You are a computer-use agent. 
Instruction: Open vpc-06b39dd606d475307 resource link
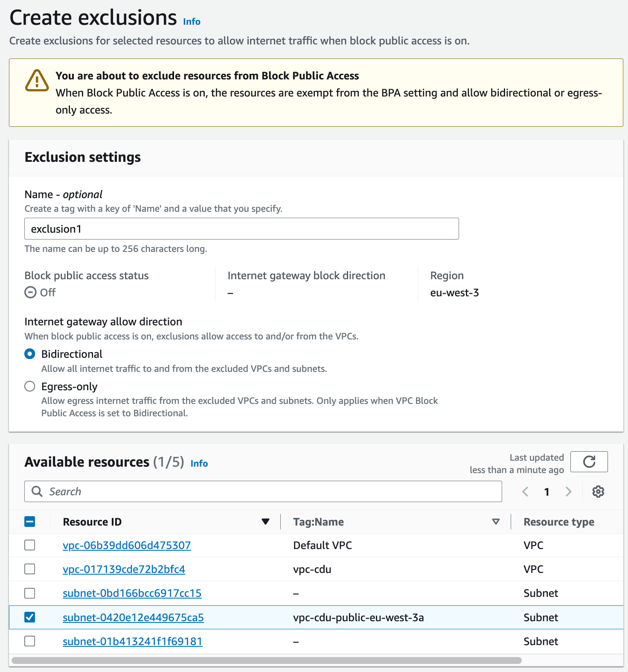pos(127,545)
